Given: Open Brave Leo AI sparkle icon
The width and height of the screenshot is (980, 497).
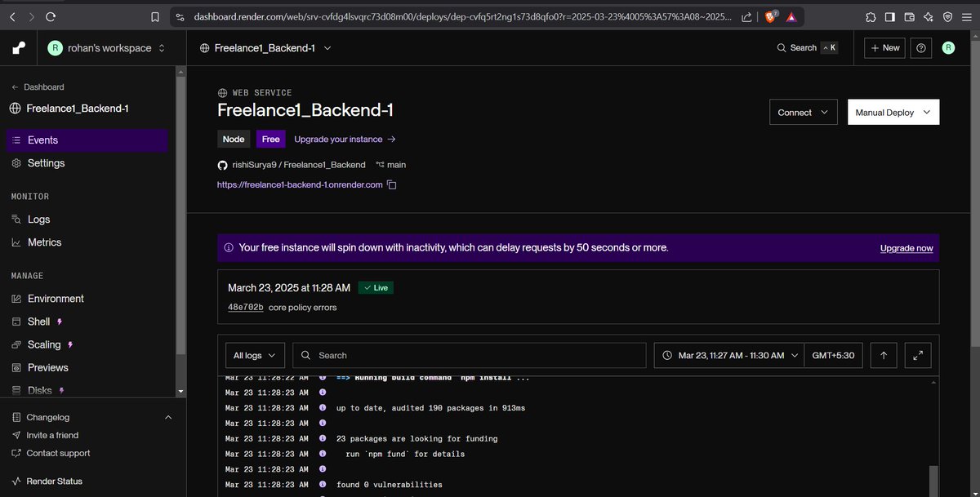Looking at the screenshot, I should 929,16.
